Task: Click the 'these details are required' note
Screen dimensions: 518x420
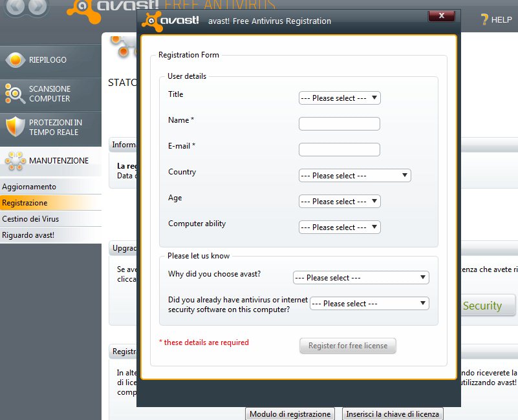Action: tap(204, 342)
